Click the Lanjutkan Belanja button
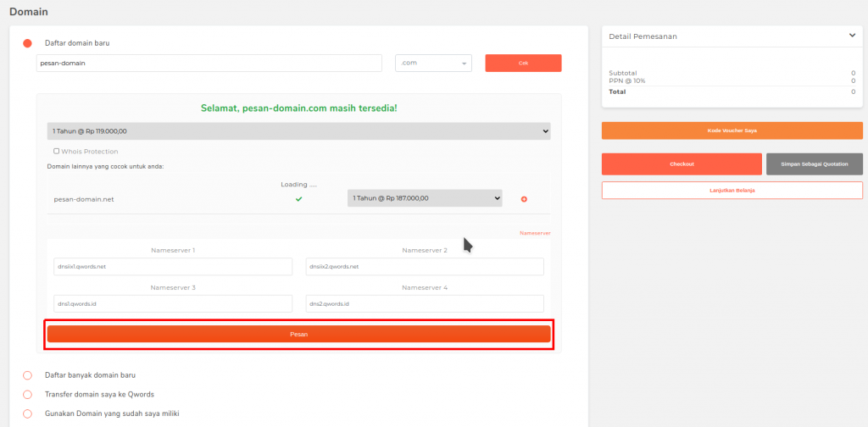The image size is (868, 427). coord(732,191)
